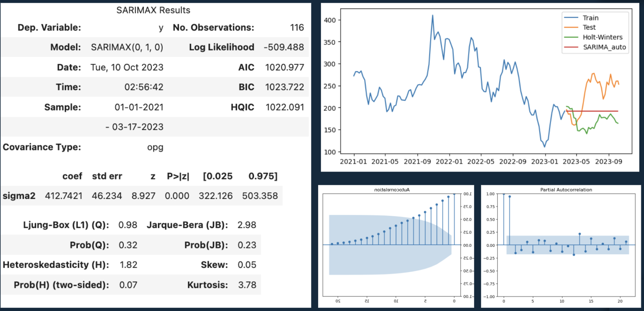Click the SARIMAX Results title

153,10
